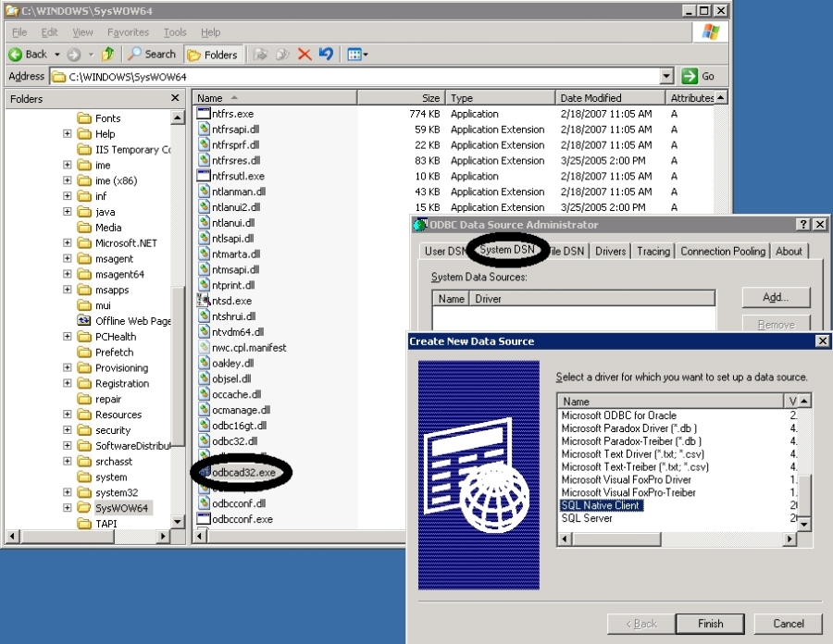
Task: Open the Tools menu
Action: coord(175,32)
